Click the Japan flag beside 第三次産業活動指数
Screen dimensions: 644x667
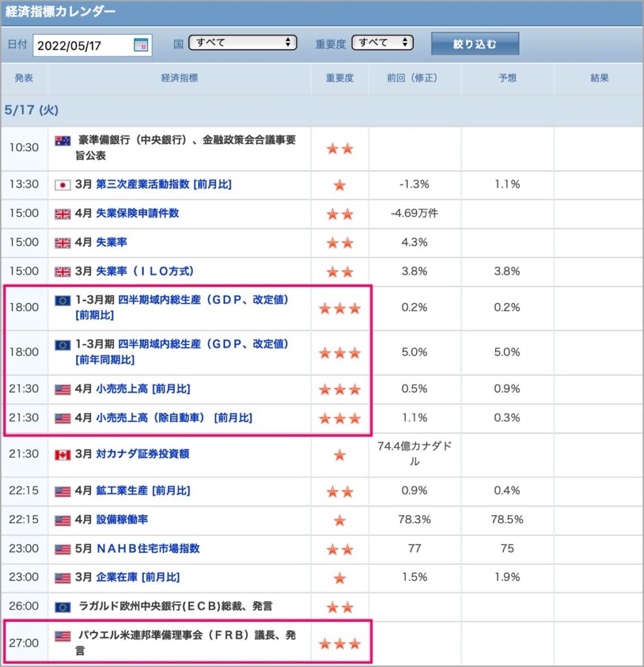pos(63,185)
